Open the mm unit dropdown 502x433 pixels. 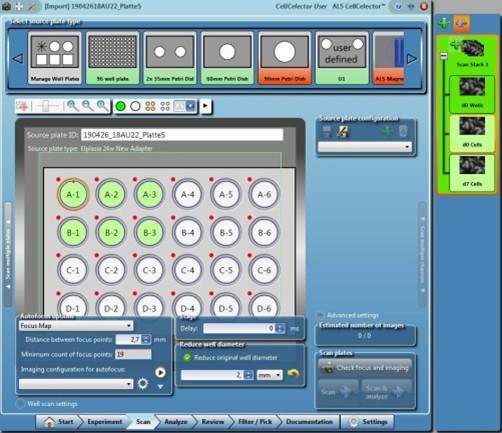click(270, 375)
